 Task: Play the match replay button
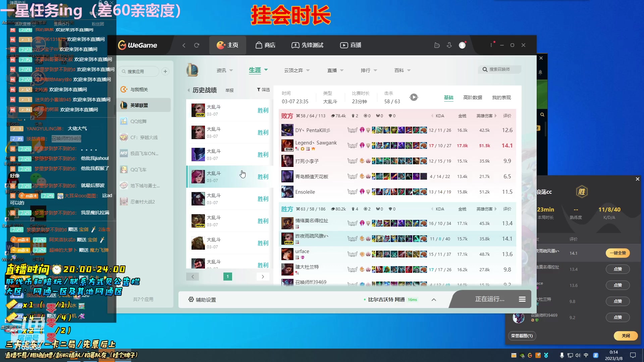click(414, 97)
